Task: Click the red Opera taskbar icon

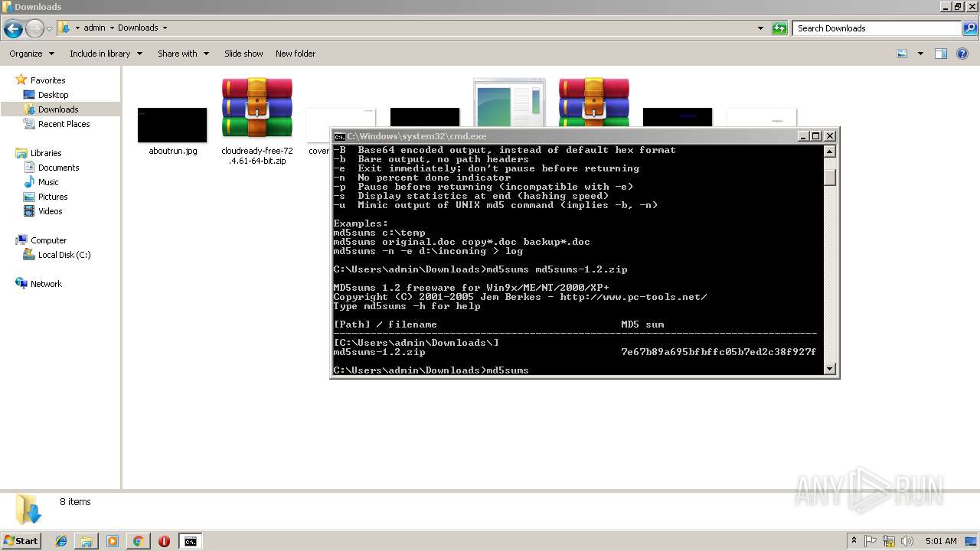Action: pos(164,541)
